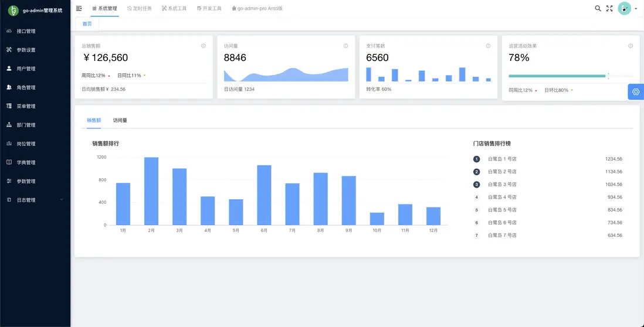
Task: Click info icon on 总销售额 card
Action: [x=204, y=46]
